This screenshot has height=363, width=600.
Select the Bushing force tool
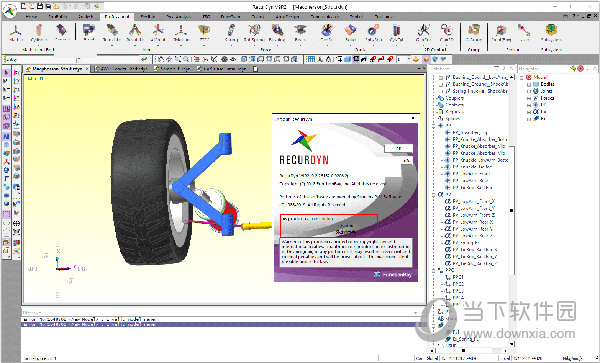click(277, 33)
